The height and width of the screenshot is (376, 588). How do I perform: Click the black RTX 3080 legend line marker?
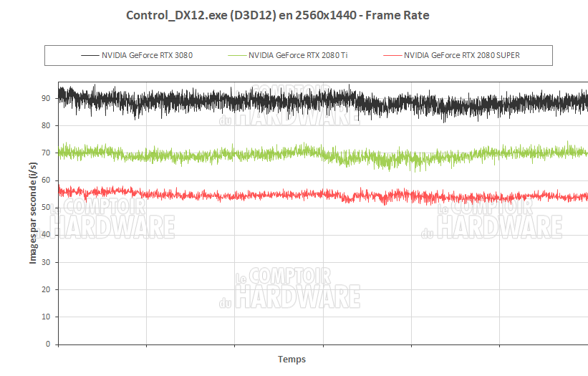click(x=90, y=55)
